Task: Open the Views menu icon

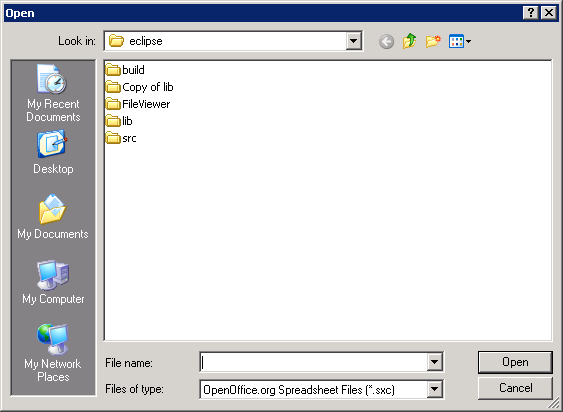Action: point(460,41)
